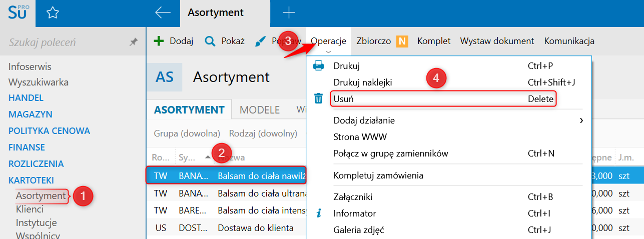Screen dimensions: 644x239
Task: Click the Wystaw dokument toolbar button
Action: [x=497, y=41]
